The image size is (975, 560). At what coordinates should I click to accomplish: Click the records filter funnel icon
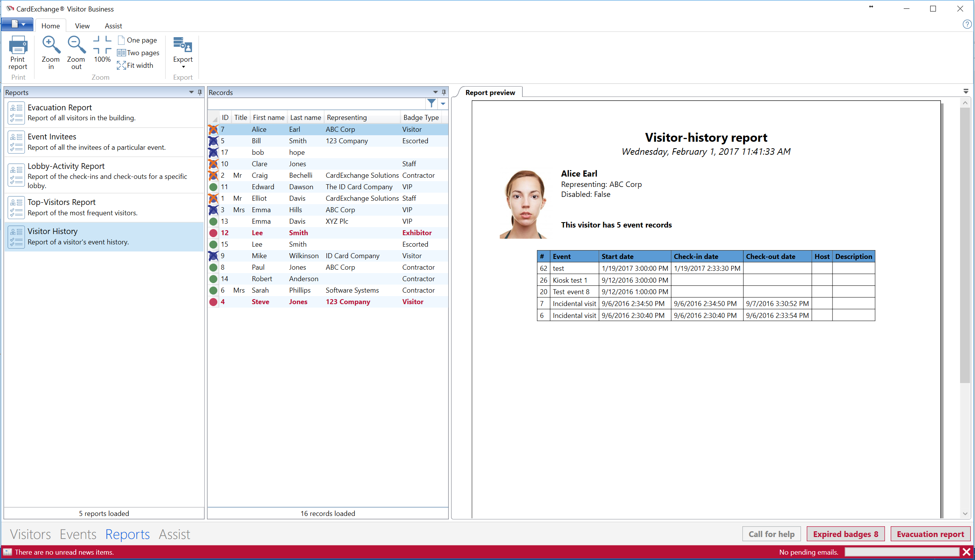[x=431, y=103]
